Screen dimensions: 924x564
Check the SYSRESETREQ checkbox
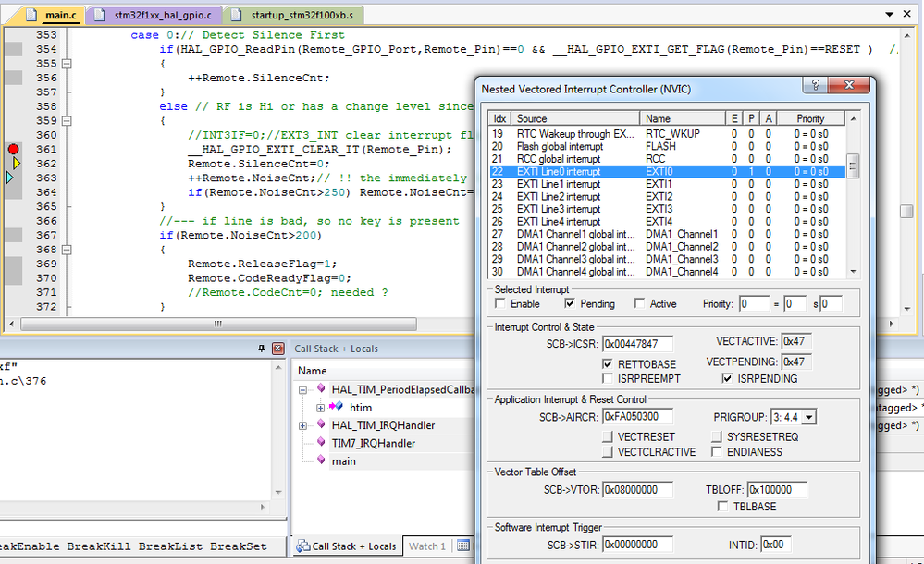[717, 436]
